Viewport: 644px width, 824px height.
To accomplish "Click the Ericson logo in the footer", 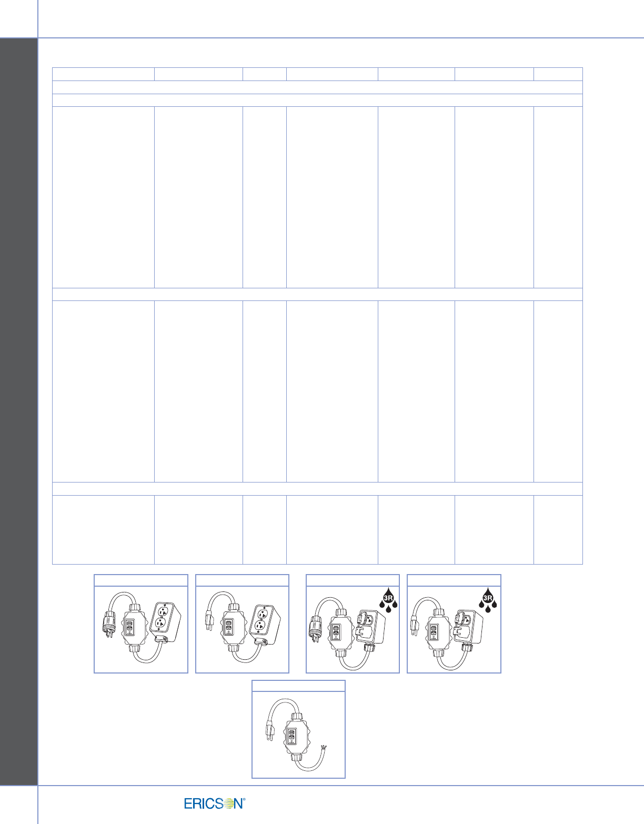I will click(215, 803).
